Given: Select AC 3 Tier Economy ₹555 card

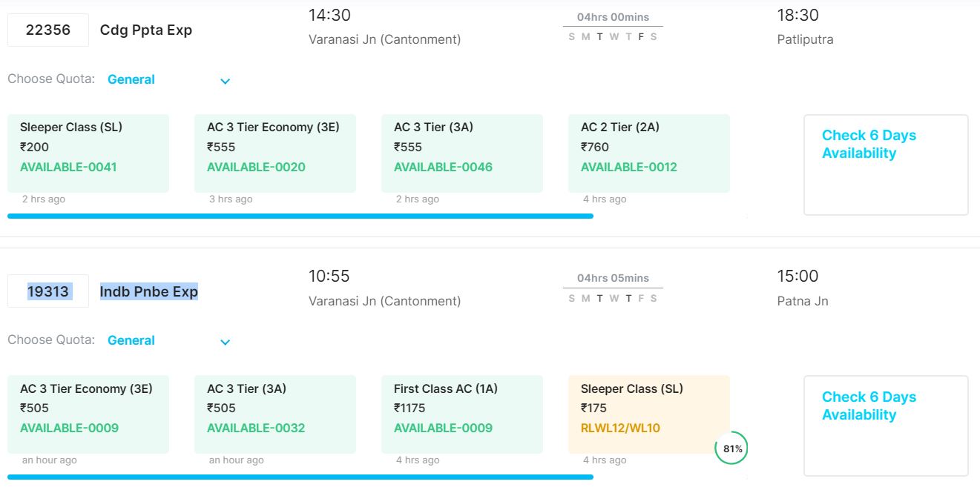Looking at the screenshot, I should pyautogui.click(x=275, y=153).
